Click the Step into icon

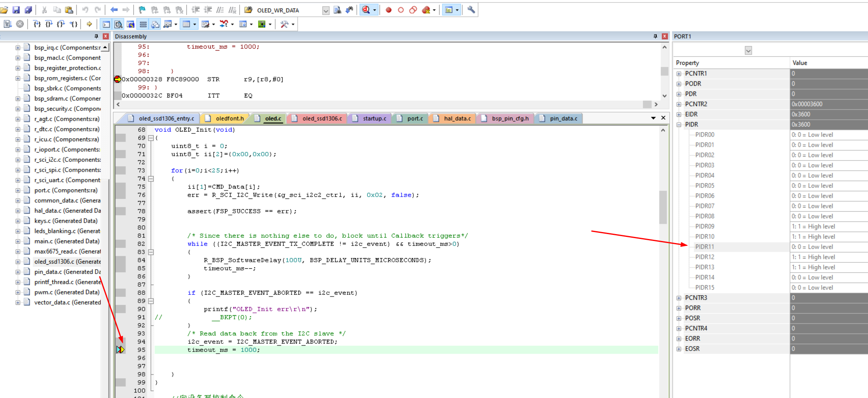(x=37, y=24)
